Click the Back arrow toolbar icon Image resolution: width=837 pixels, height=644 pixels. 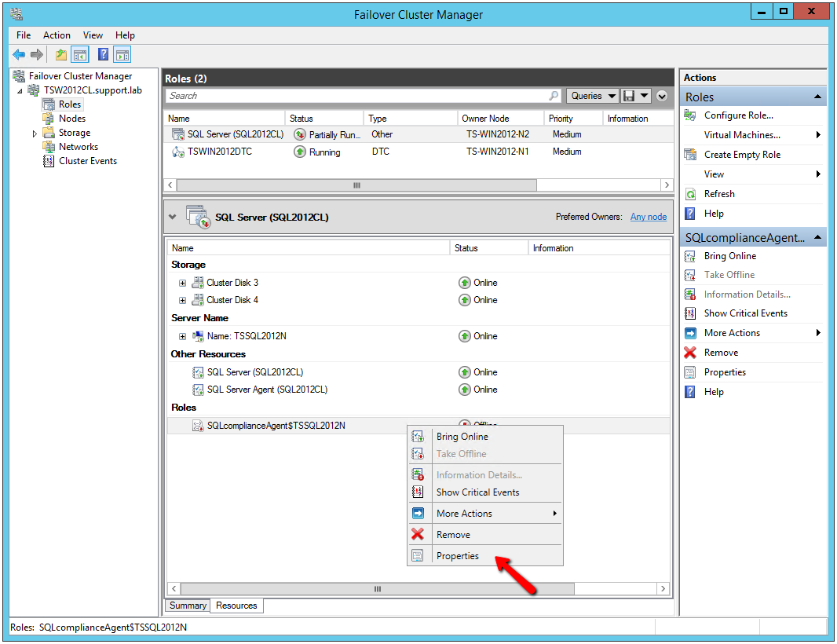click(19, 54)
